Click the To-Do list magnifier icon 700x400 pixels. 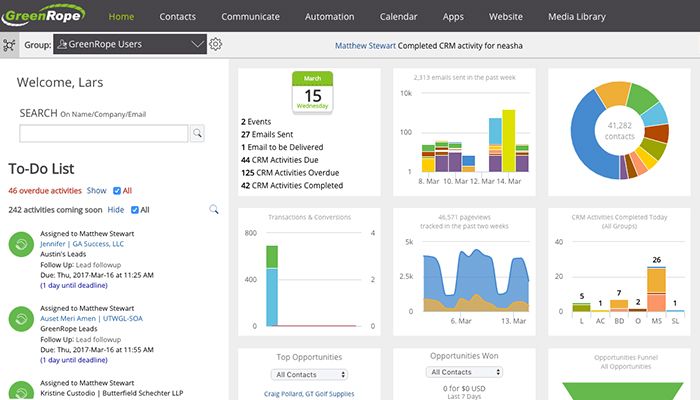(x=214, y=209)
